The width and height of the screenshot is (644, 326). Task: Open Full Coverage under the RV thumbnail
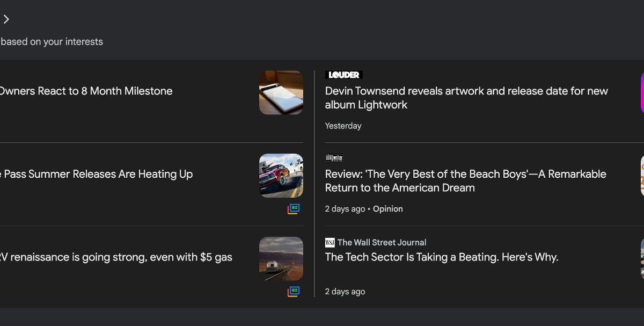293,292
